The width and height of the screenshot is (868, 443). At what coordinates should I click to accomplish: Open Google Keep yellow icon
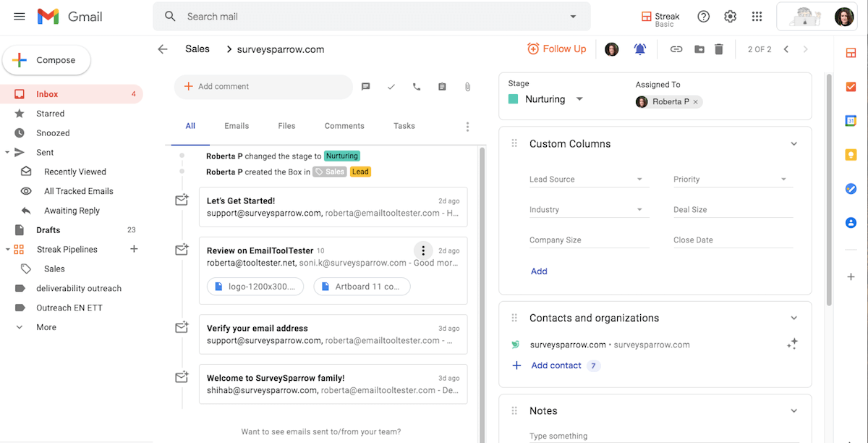click(x=851, y=155)
